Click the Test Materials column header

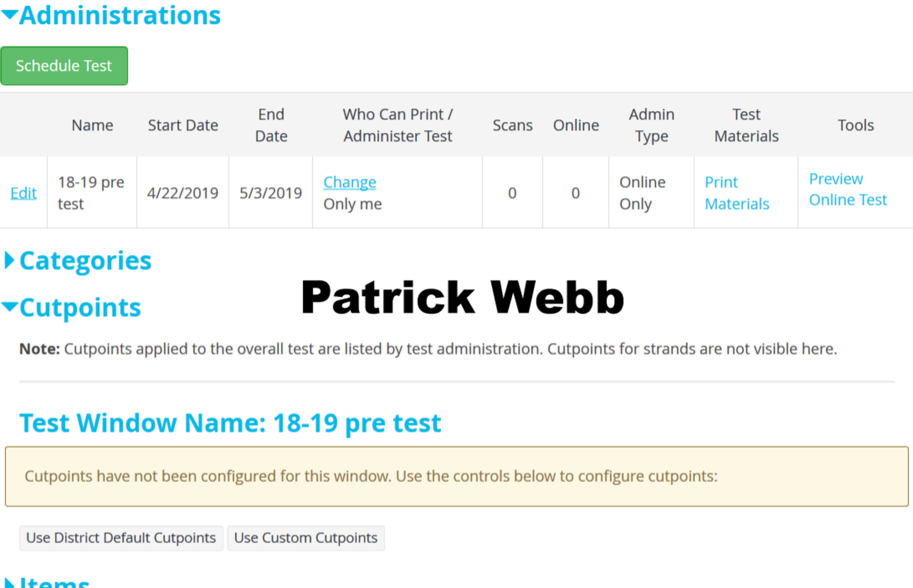coord(746,125)
